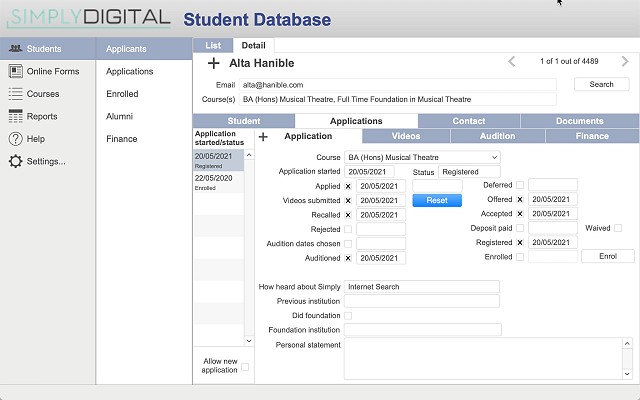Switch to the List tab
640x400 pixels.
213,45
